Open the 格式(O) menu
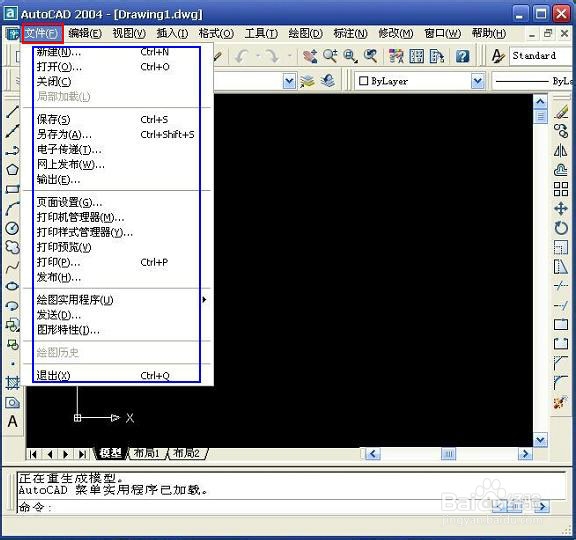Screen dimensions: 576x540 point(216,33)
